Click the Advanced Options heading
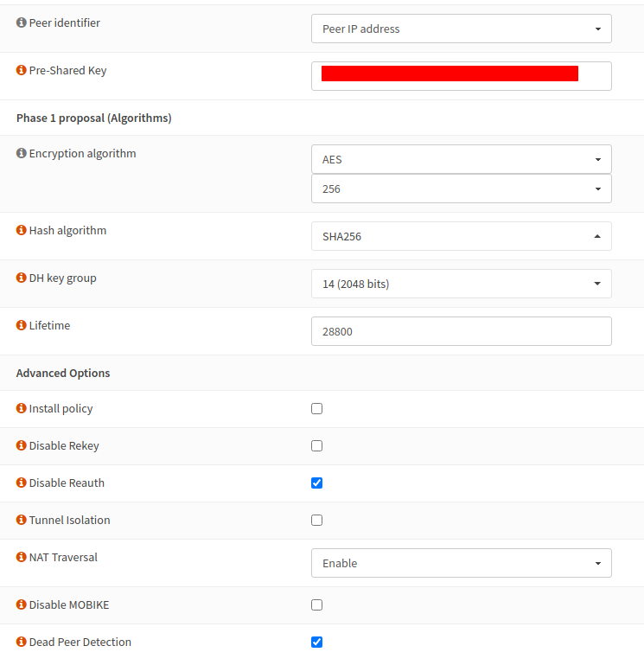The height and width of the screenshot is (665, 644). tap(63, 374)
